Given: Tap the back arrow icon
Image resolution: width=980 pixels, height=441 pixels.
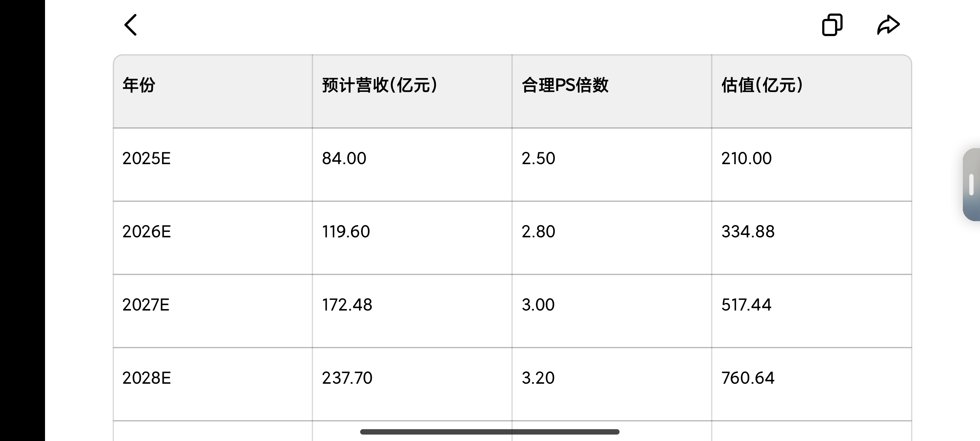Looking at the screenshot, I should pos(130,25).
